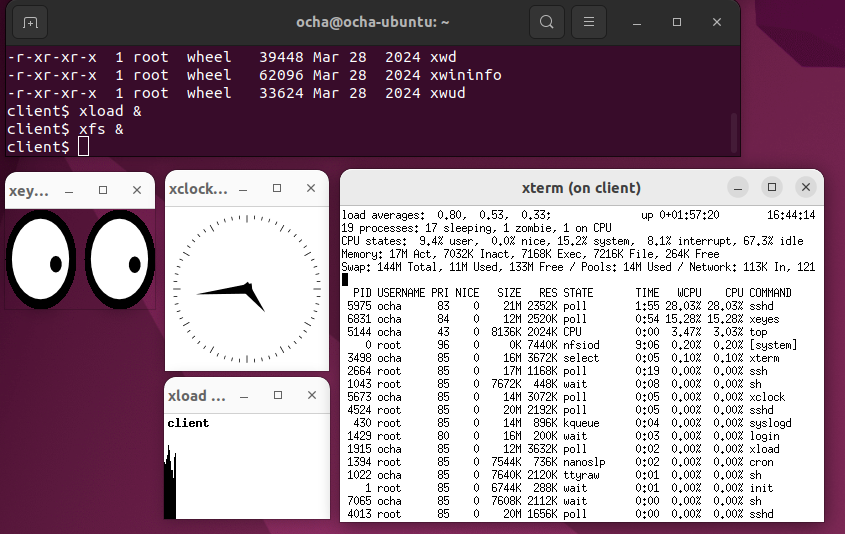Click the 'load averages' line in top
This screenshot has height=534, width=845.
[579, 215]
